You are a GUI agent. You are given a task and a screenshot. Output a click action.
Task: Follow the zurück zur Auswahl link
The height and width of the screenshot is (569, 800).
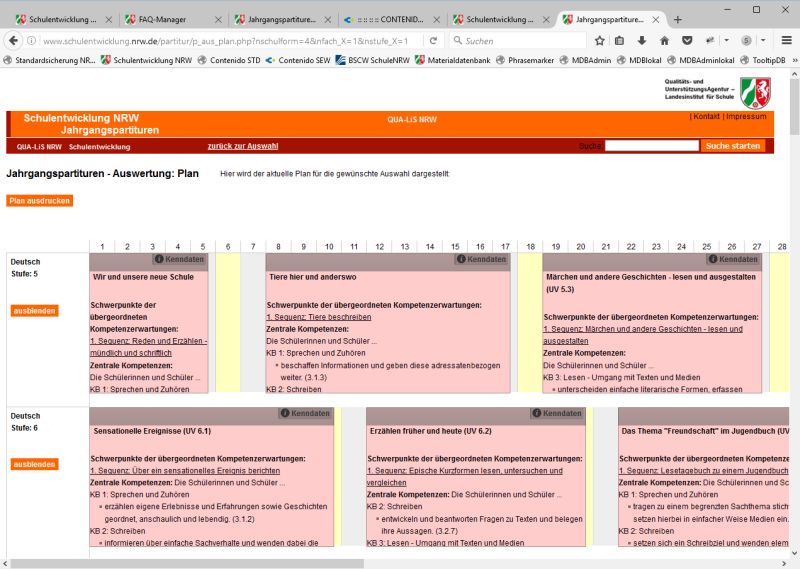pyautogui.click(x=242, y=146)
